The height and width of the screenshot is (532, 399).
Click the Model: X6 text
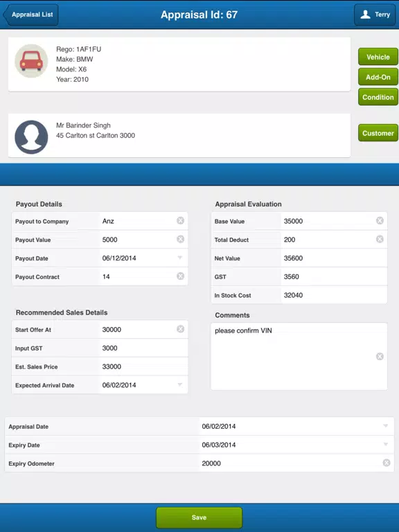coord(71,69)
